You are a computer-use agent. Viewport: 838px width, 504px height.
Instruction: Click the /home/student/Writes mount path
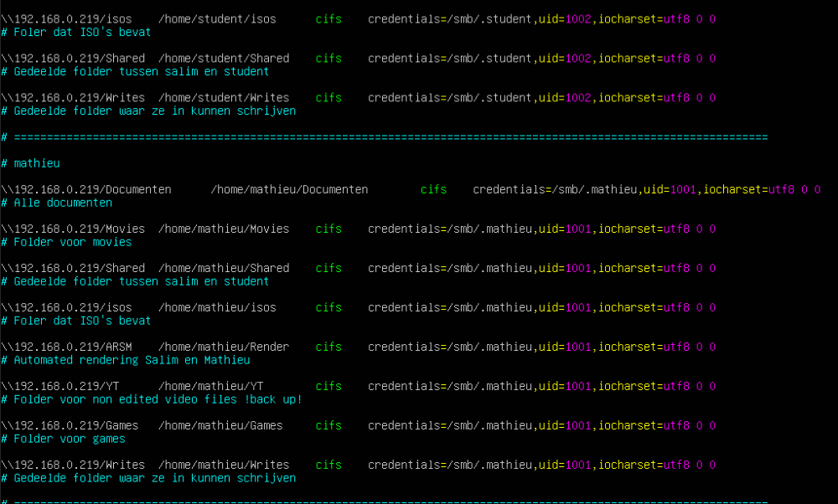click(224, 98)
